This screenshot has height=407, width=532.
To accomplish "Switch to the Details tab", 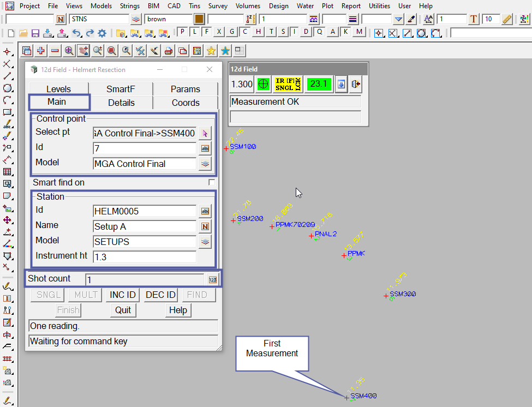I will pyautogui.click(x=121, y=103).
